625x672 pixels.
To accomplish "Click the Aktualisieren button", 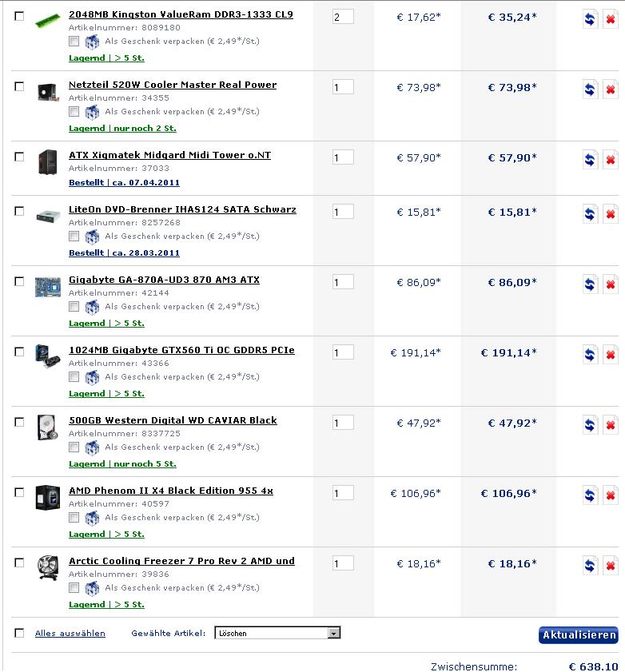I will click(x=579, y=634).
